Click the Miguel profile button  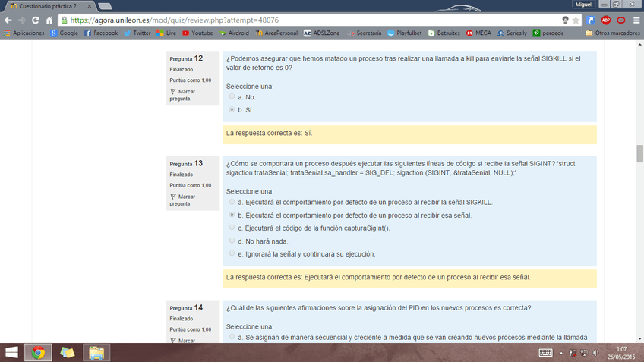582,5
